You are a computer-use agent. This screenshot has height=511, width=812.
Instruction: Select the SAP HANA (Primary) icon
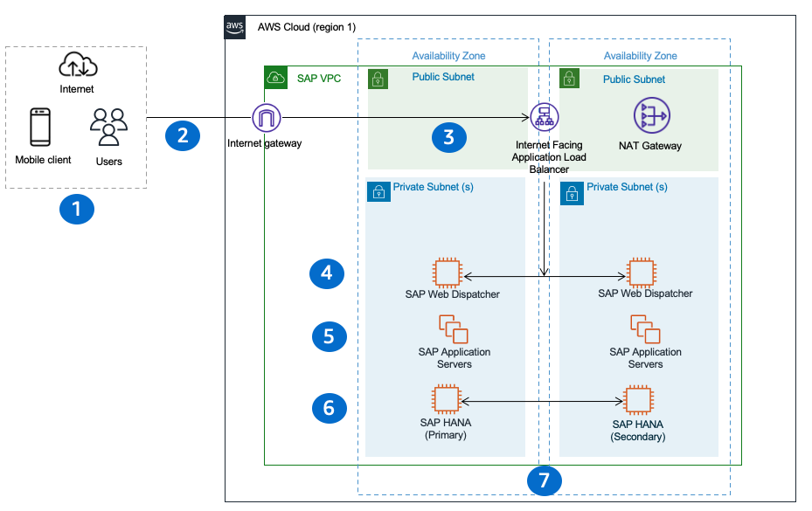(446, 401)
